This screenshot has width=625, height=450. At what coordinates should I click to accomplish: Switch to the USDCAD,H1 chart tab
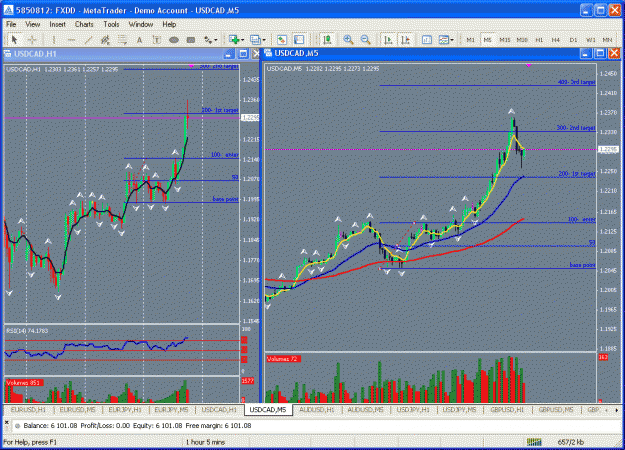coord(219,409)
